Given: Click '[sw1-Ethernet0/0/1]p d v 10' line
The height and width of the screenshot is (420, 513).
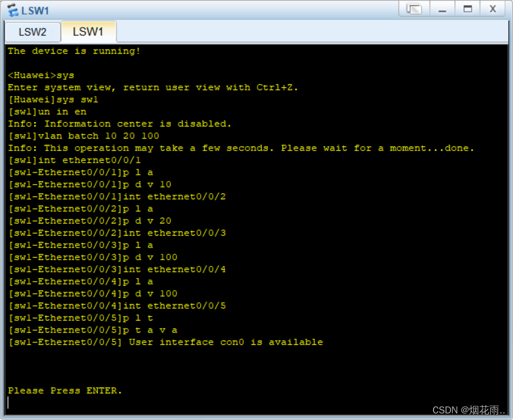Looking at the screenshot, I should pos(90,184).
